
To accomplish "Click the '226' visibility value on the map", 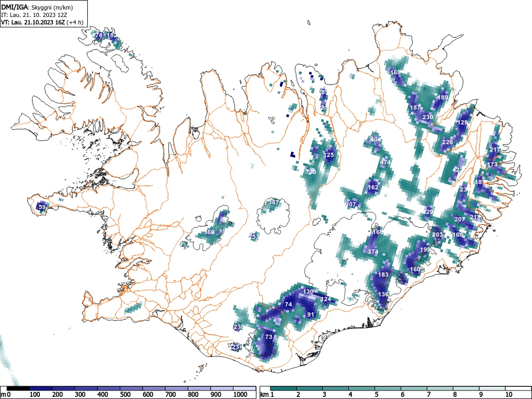I will coord(447,142).
